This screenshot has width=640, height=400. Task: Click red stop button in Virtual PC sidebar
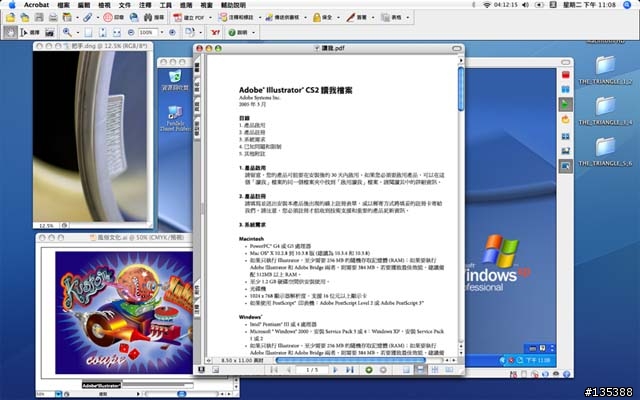pyautogui.click(x=565, y=75)
